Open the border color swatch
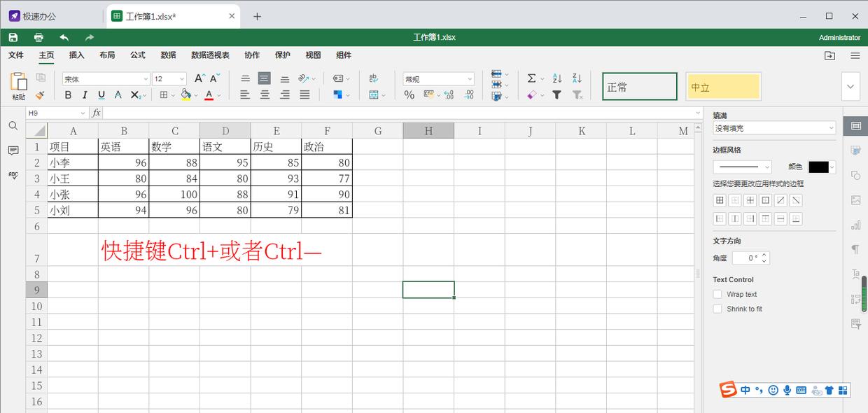868x413 pixels. 819,167
